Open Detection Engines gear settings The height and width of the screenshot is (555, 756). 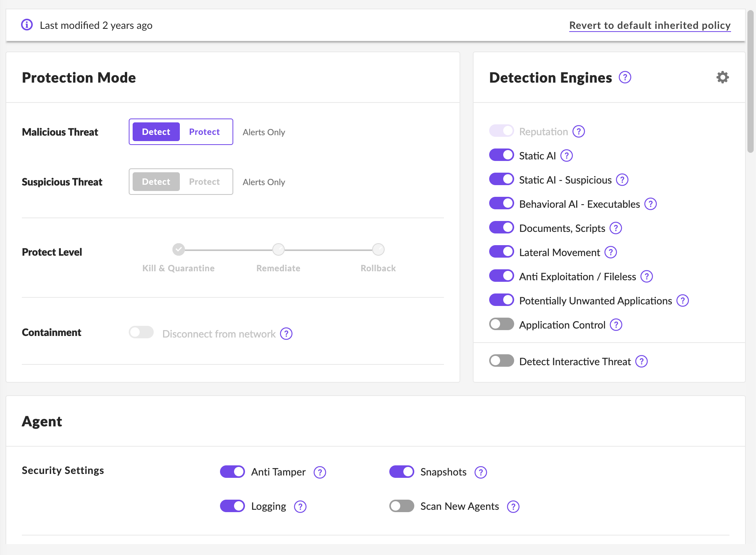click(722, 77)
